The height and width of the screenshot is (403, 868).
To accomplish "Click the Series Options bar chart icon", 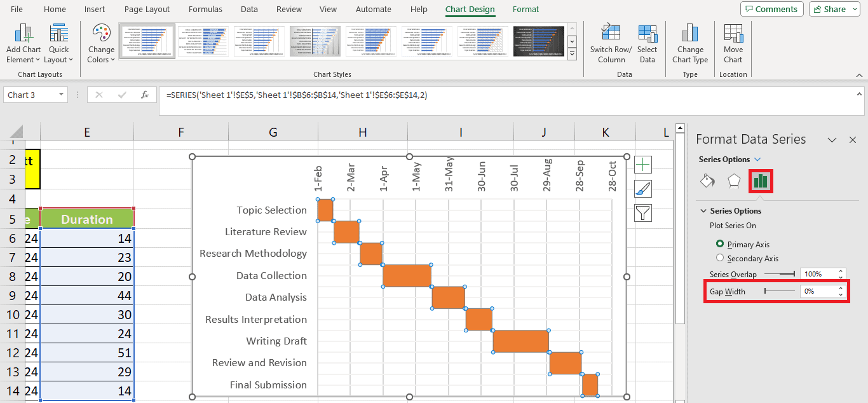I will point(761,181).
